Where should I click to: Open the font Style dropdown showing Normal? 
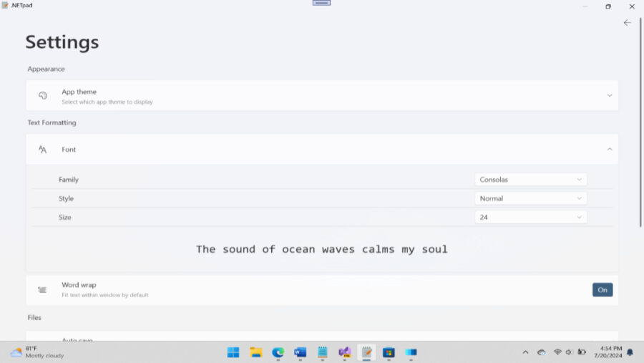pyautogui.click(x=530, y=198)
